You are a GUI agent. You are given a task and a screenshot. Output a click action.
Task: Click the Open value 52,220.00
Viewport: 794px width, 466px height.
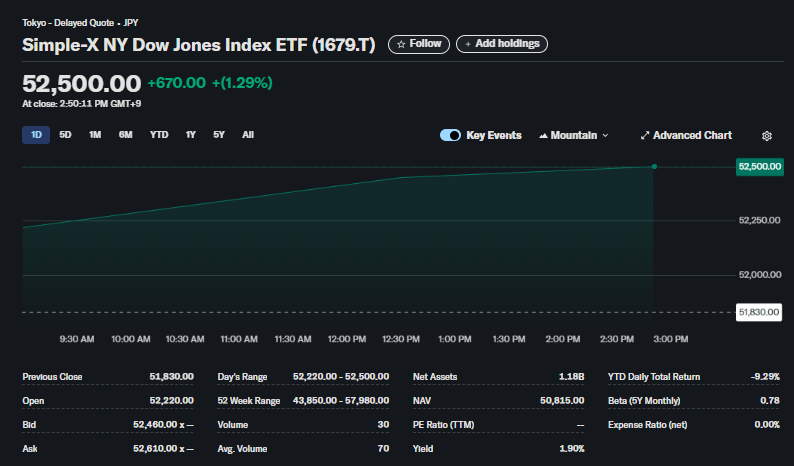tap(171, 401)
